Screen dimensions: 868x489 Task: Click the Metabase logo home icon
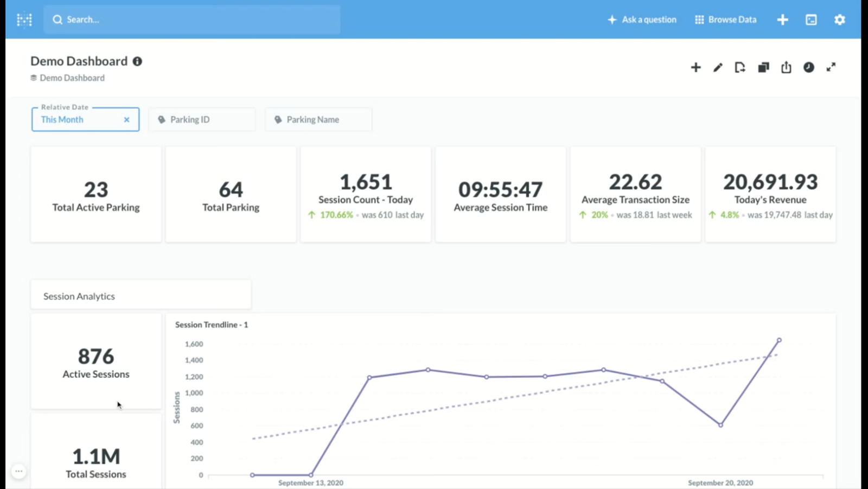click(x=24, y=20)
